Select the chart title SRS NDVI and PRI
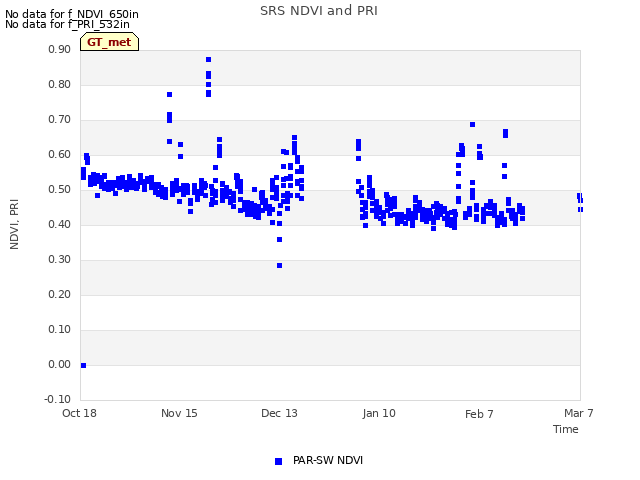 point(319,10)
